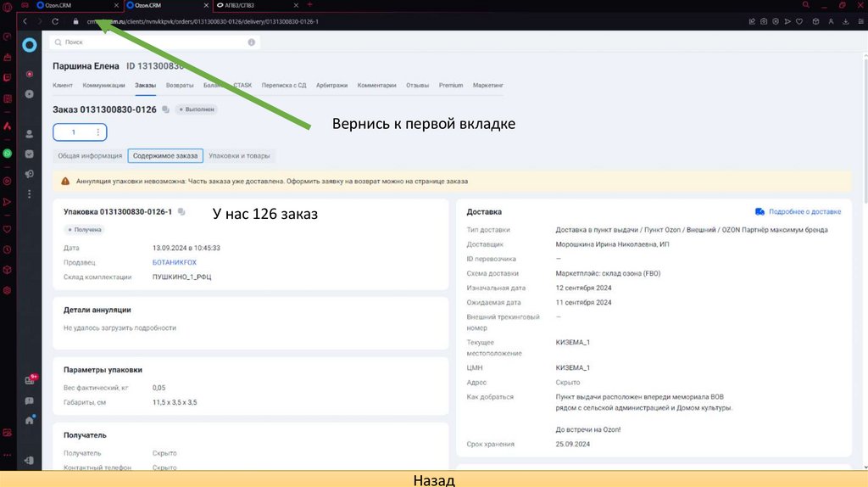
Task: Select the Упаковки и товары section button
Action: point(239,155)
